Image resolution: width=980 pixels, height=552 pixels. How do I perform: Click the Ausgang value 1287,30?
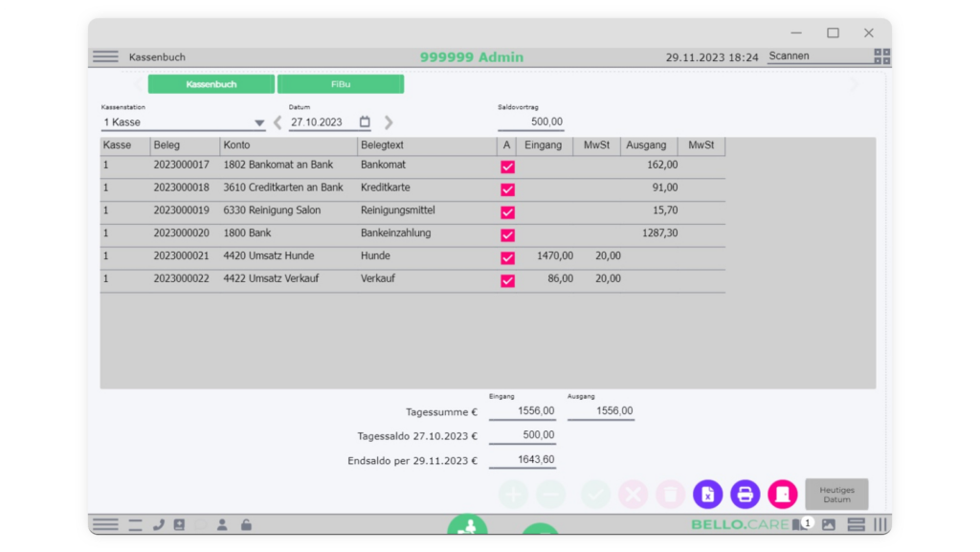click(660, 232)
